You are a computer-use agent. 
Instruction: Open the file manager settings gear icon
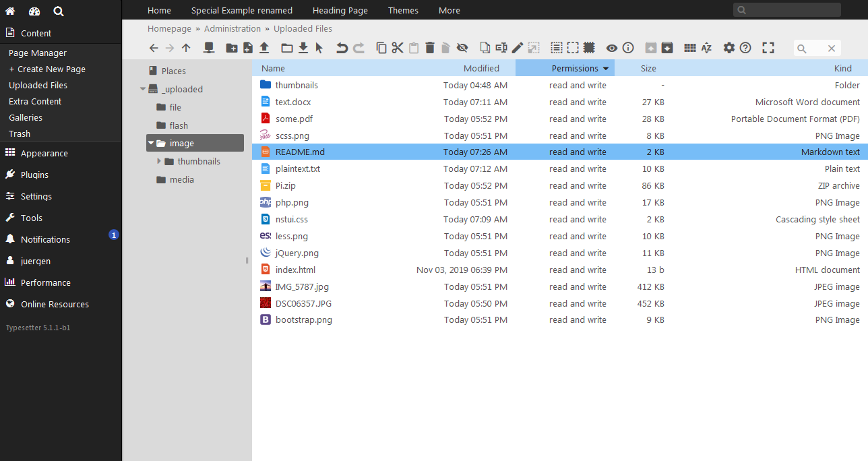728,48
